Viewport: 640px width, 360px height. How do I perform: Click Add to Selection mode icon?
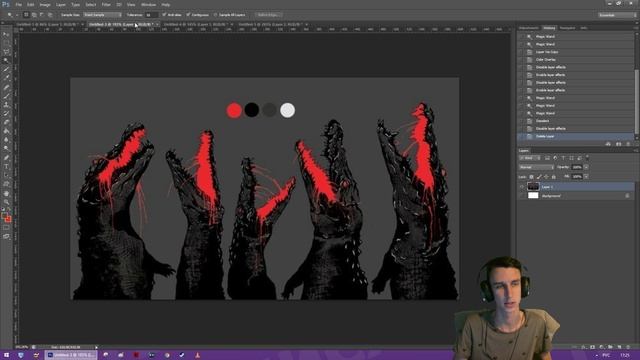(x=34, y=15)
